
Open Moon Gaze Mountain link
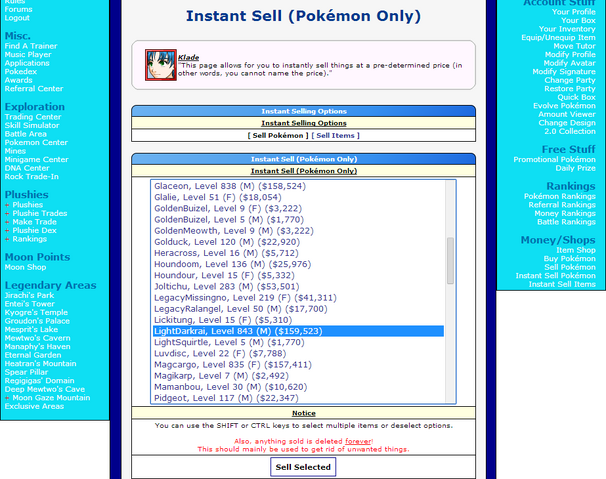tap(51, 397)
